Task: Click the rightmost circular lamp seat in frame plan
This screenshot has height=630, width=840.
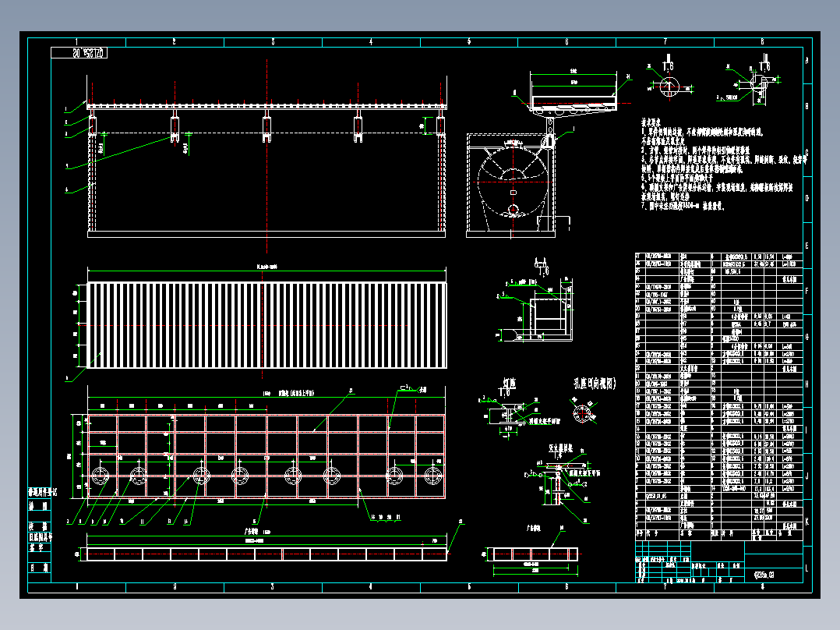Action: [x=433, y=475]
